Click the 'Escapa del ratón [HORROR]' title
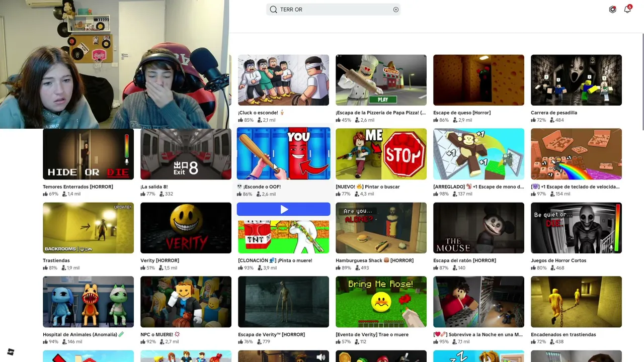The image size is (644, 362). (x=464, y=260)
